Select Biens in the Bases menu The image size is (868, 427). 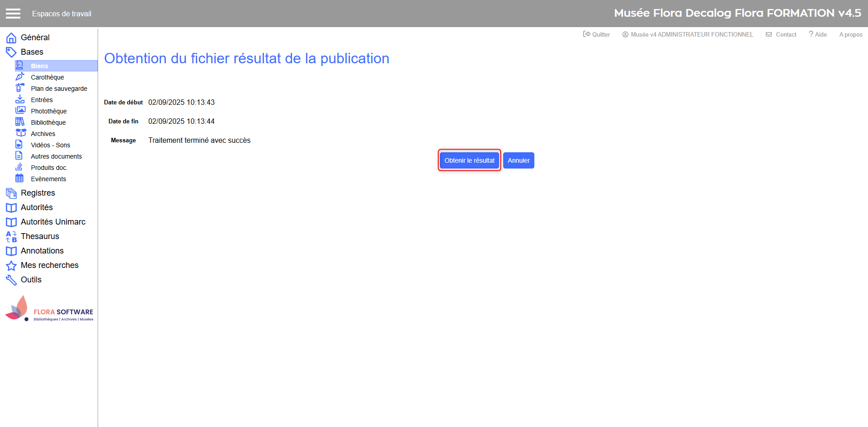[39, 66]
